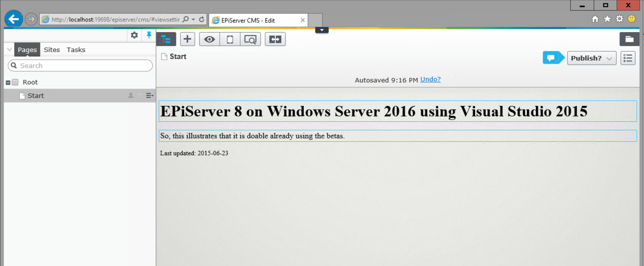The image size is (644, 266).
Task: Open the blue notification speech bubble
Action: pos(552,58)
